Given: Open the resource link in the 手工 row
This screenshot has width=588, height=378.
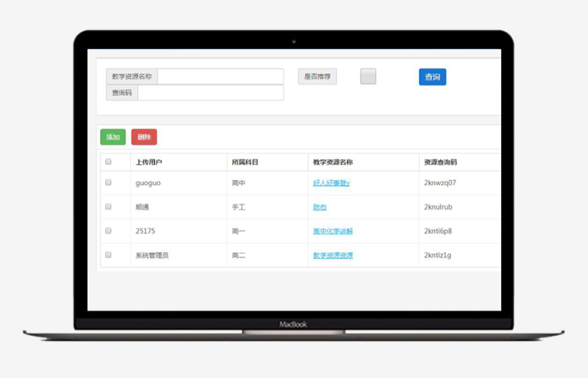Looking at the screenshot, I should click(x=320, y=207).
